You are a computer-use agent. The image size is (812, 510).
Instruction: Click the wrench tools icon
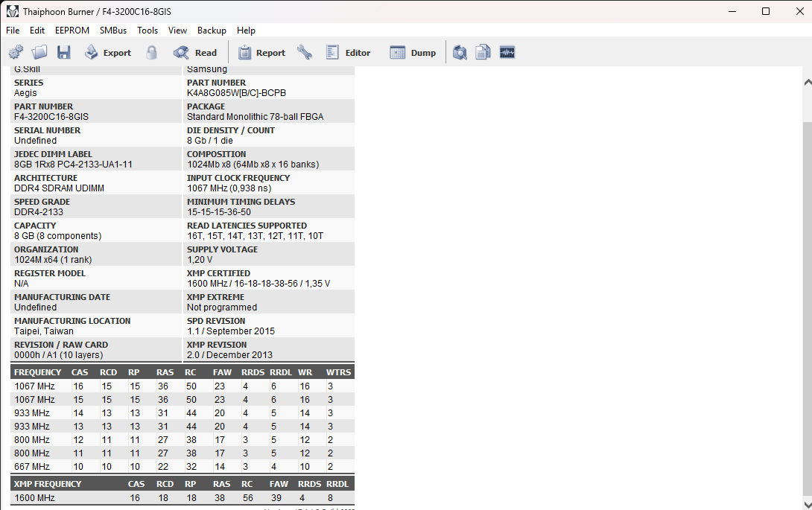pos(305,52)
